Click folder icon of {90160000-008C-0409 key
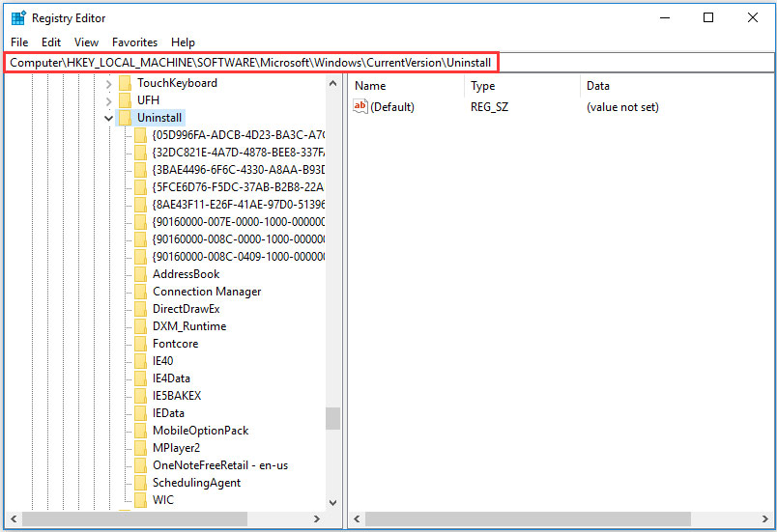Viewport: 777px width, 532px height. 141,257
